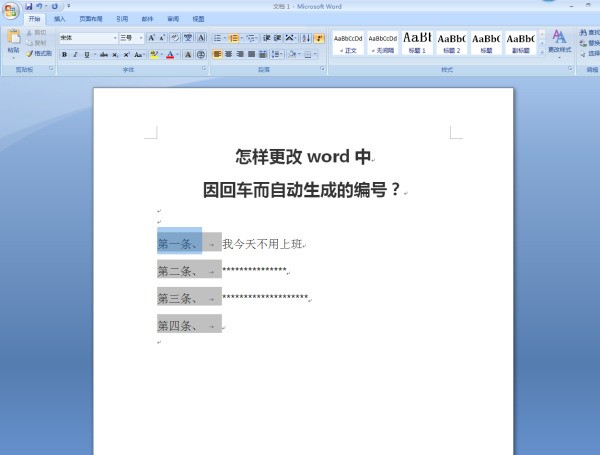Switch to the 邮件 ribbon tab
600x455 pixels.
pos(147,19)
